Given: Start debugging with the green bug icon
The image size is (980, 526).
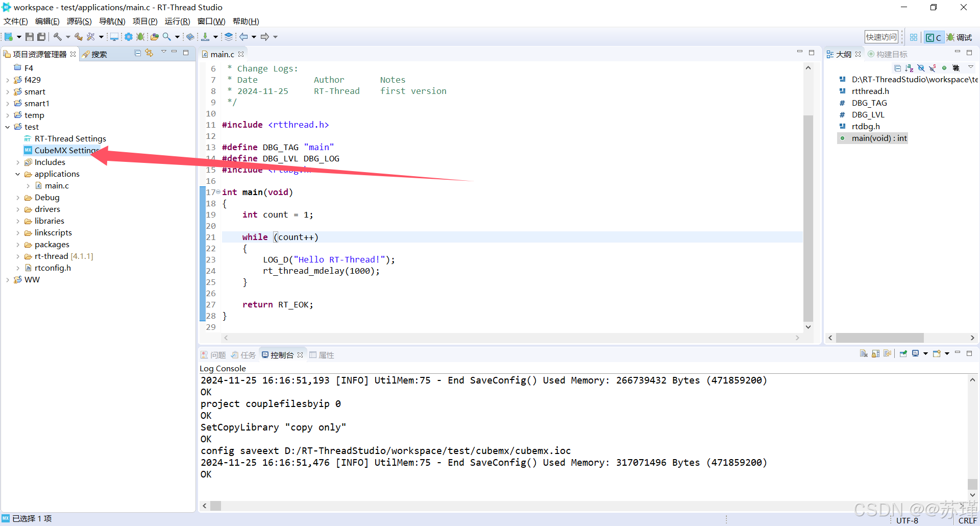Looking at the screenshot, I should tap(140, 37).
